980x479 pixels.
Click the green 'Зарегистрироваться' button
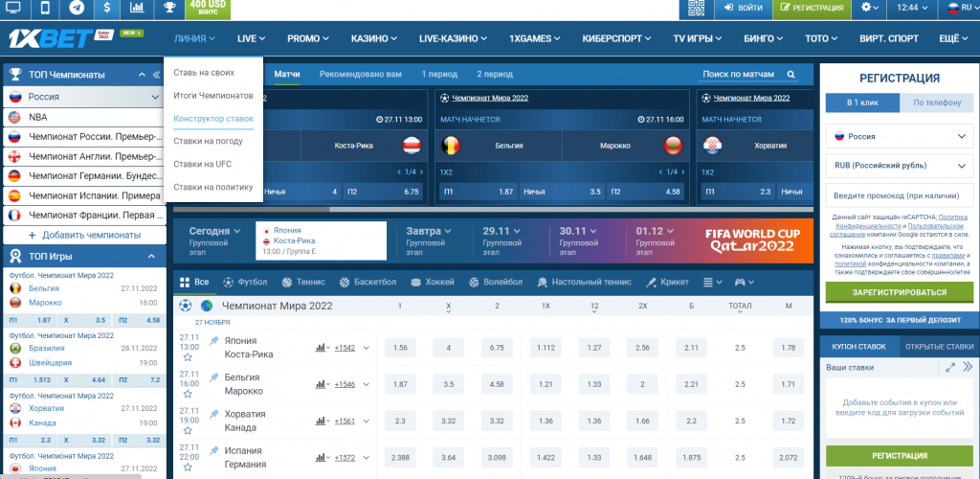click(898, 291)
